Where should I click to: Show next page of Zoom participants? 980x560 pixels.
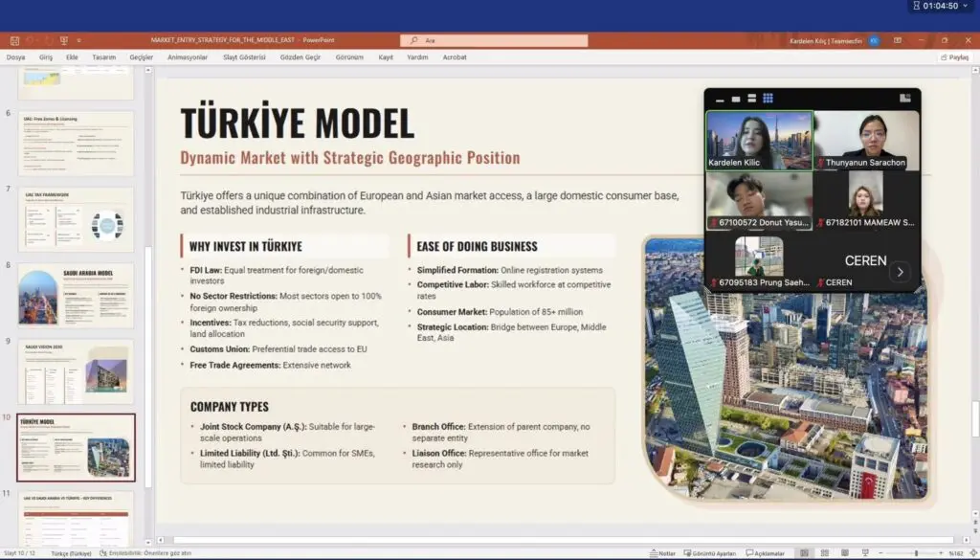click(x=900, y=272)
